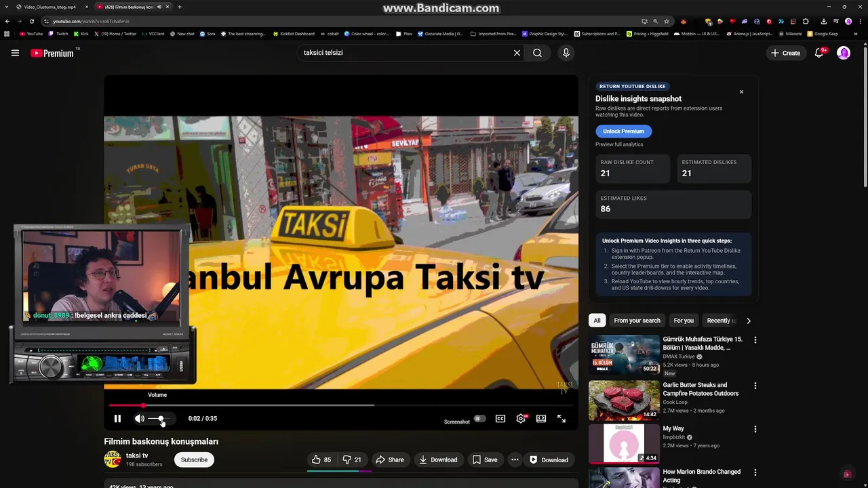Share the video
Screen dimensions: 868x488
390,460
